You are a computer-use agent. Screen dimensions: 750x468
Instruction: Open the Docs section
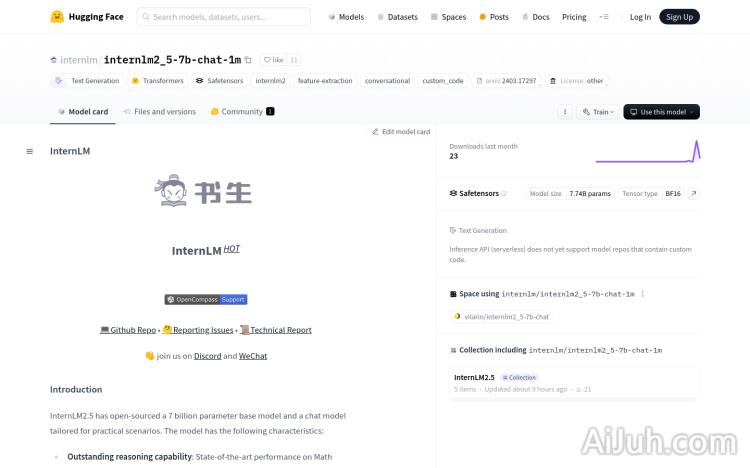click(x=536, y=17)
